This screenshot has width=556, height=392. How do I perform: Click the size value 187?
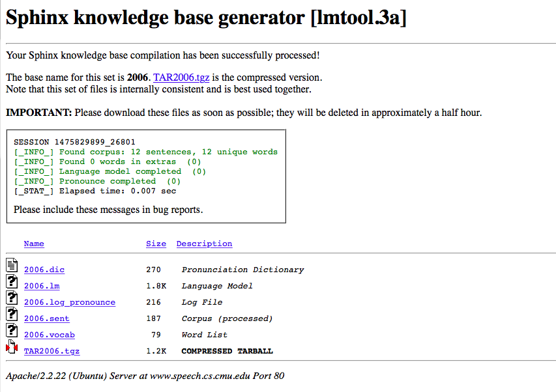154,318
